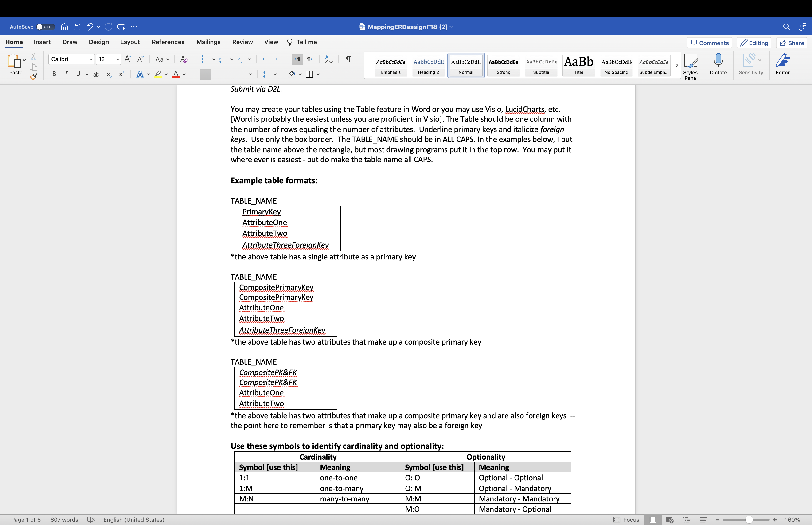
Task: Switch to the Layout tab
Action: coord(130,42)
